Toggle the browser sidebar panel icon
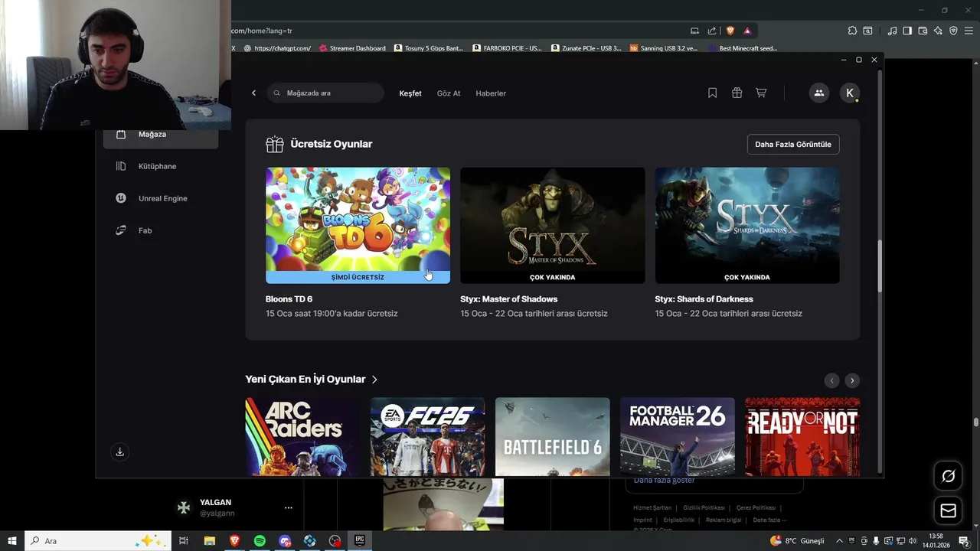Viewport: 980px width, 551px height. coord(907,31)
